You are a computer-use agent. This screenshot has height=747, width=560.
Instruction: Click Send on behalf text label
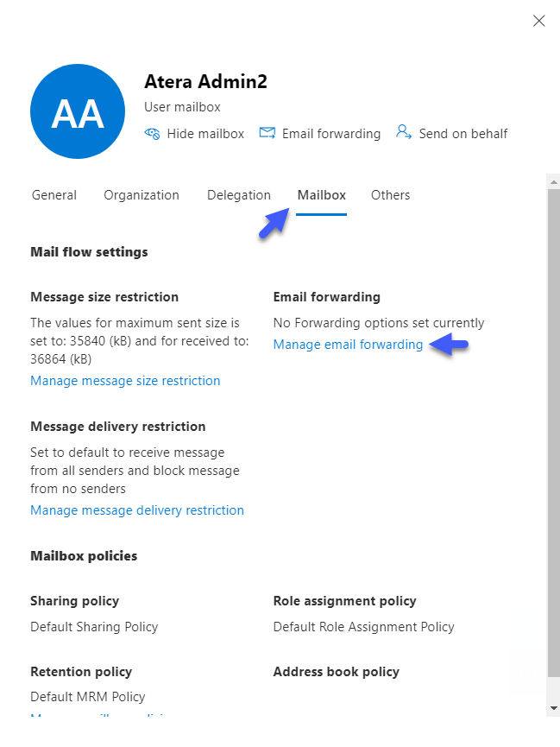click(x=463, y=134)
